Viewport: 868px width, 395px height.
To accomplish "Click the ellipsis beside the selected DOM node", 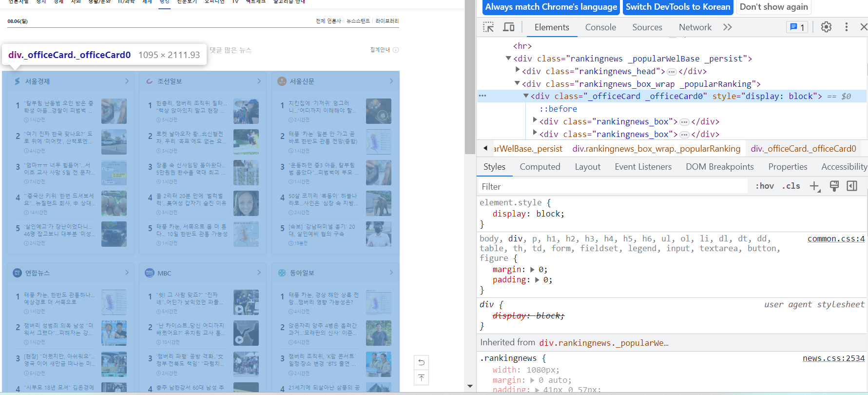I will tap(482, 96).
